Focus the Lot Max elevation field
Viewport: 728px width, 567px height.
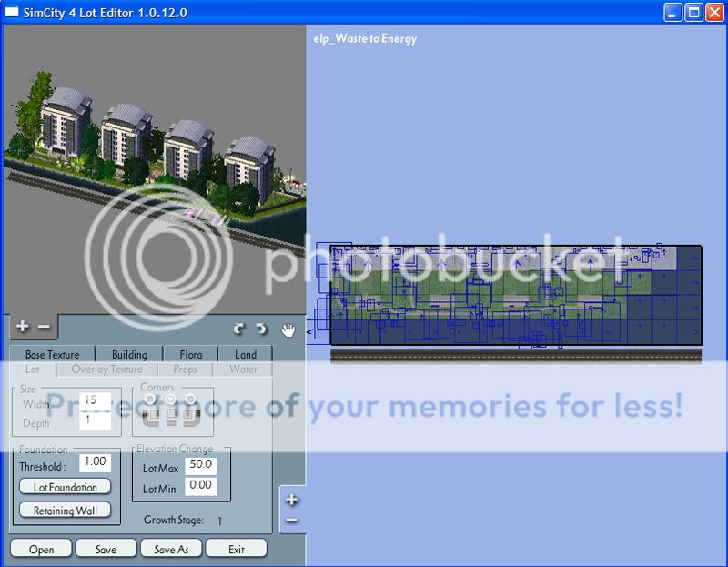[200, 465]
